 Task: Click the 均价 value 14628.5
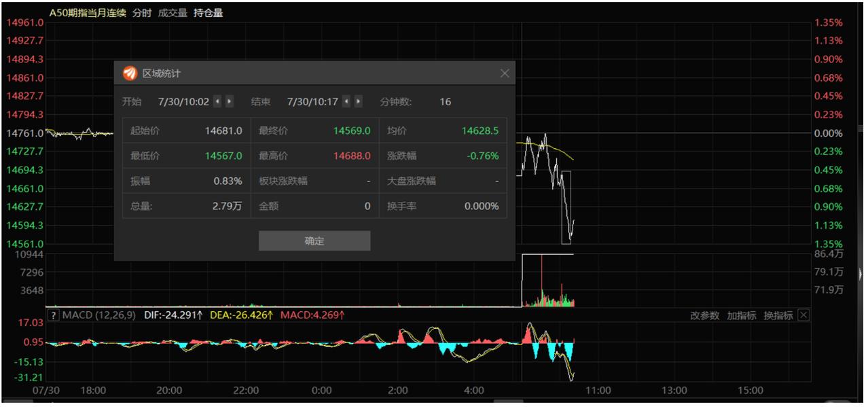480,130
